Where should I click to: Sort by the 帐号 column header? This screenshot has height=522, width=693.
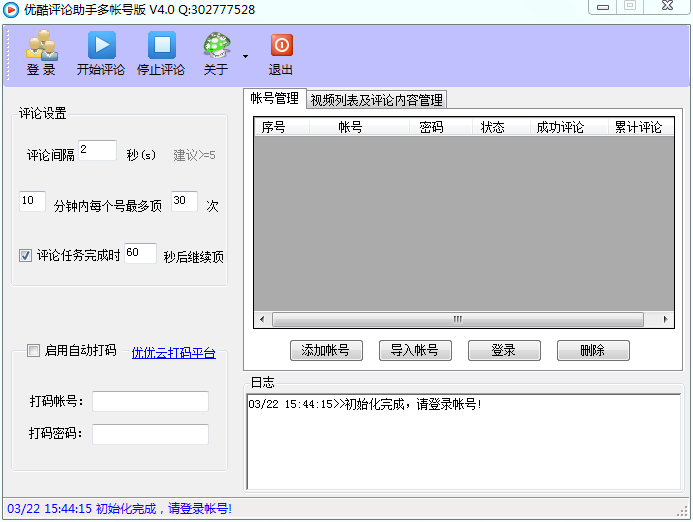point(359,127)
